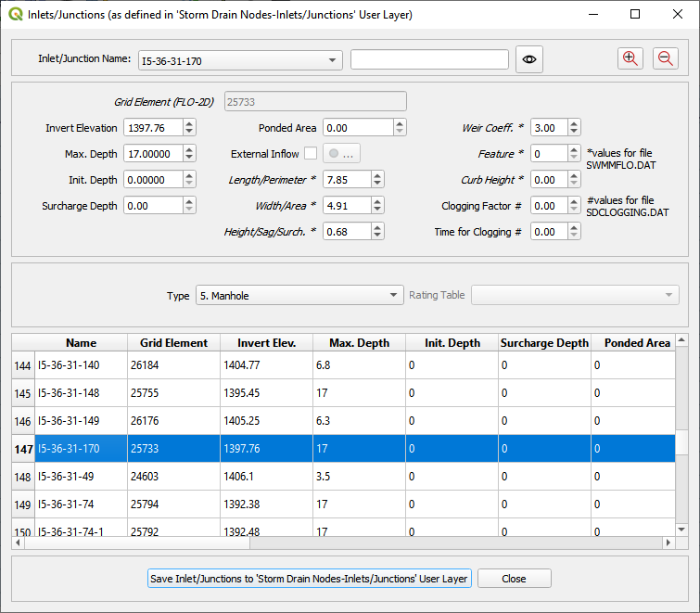700x613 pixels.
Task: Save Inlet/Junctions to the User Layer
Action: coord(310,579)
